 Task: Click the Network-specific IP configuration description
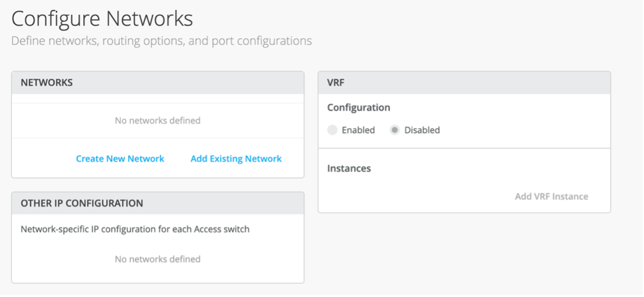point(135,229)
